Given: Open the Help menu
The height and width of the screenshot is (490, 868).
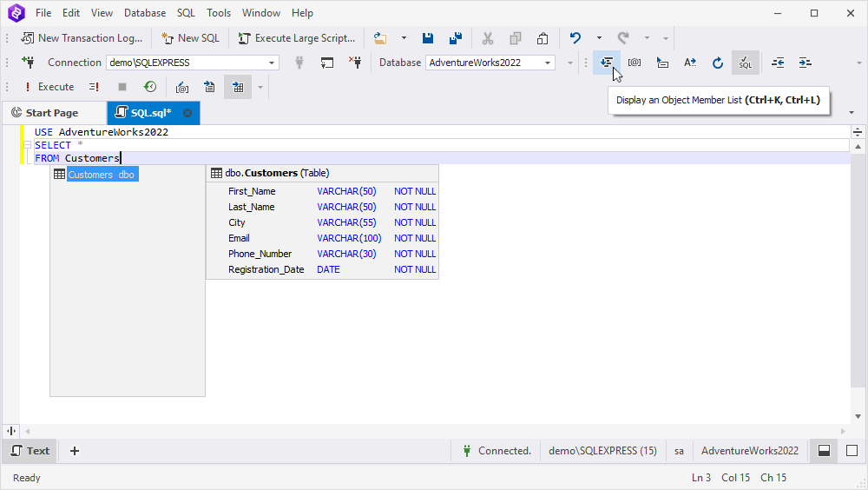Looking at the screenshot, I should click(302, 13).
